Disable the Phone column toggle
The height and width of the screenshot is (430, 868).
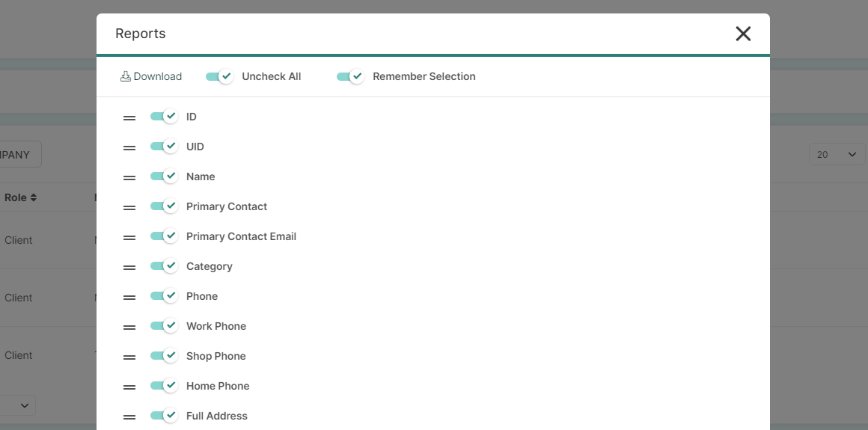coord(165,295)
